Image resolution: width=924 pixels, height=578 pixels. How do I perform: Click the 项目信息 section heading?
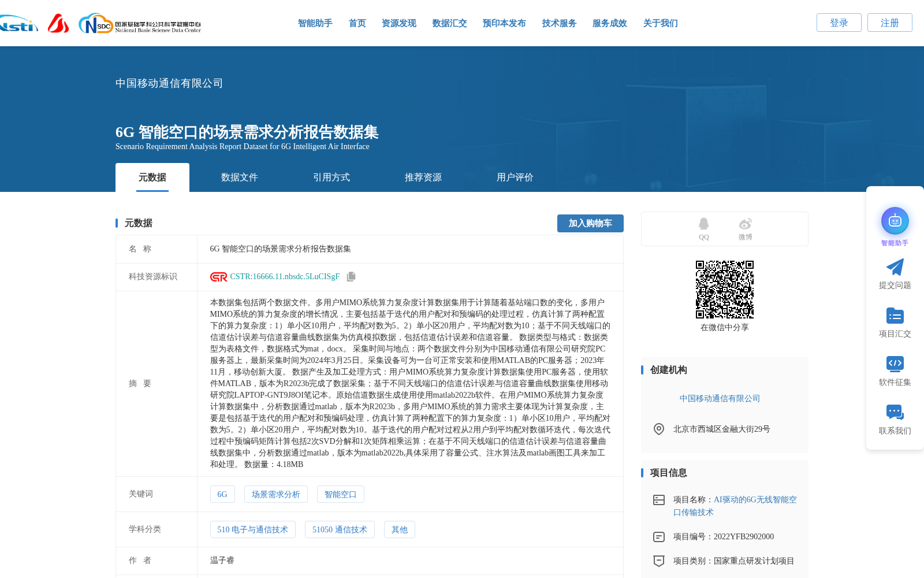pyautogui.click(x=669, y=473)
